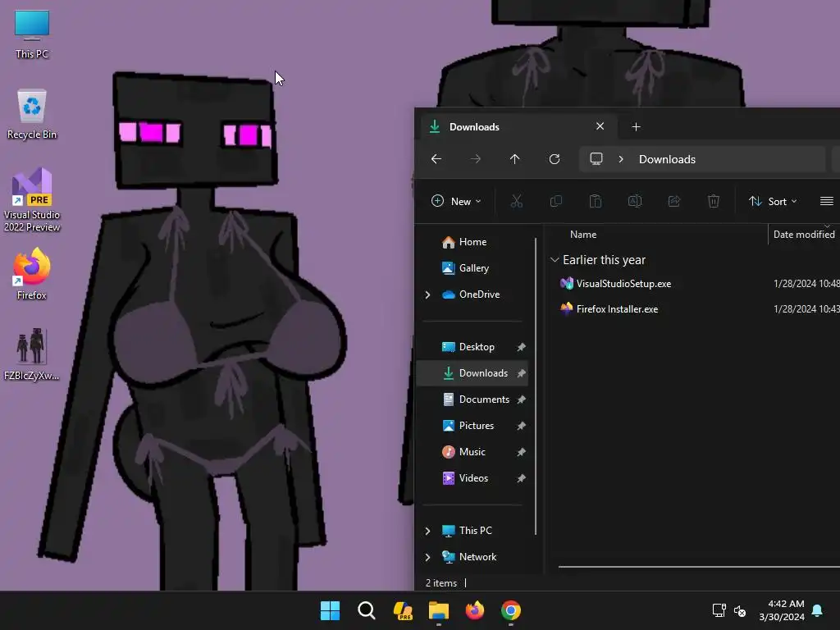The image size is (840, 630).
Task: Open pinned Documents folder in sidebar
Action: pos(475,399)
